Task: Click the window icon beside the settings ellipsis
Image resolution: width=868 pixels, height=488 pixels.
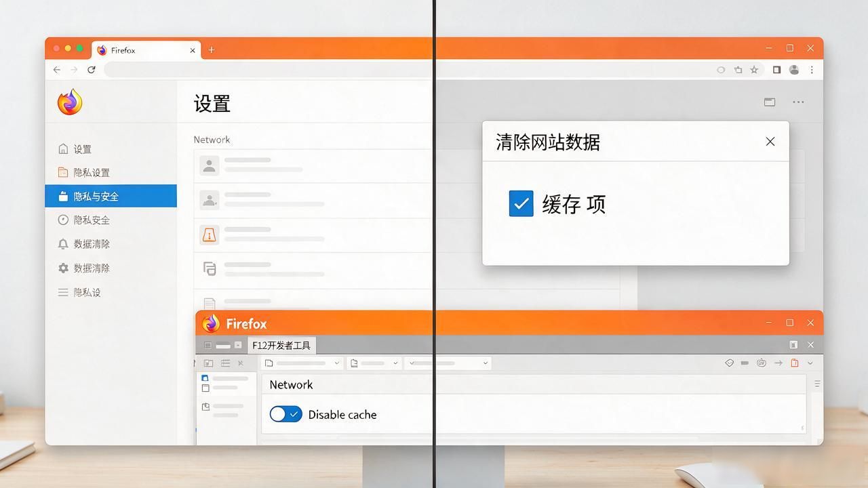Action: tap(770, 102)
